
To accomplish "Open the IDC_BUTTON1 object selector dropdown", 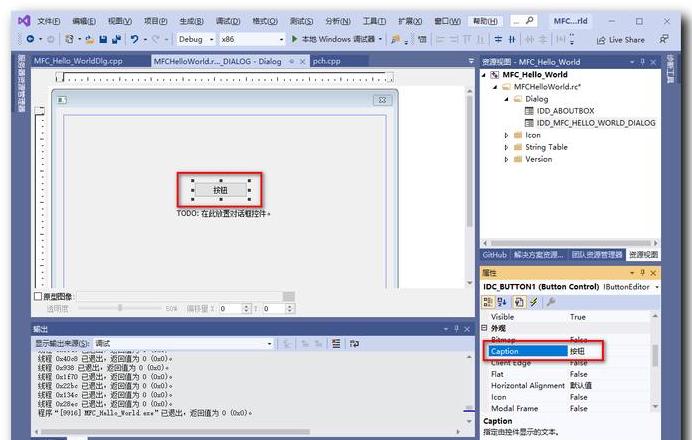I will pyautogui.click(x=657, y=287).
